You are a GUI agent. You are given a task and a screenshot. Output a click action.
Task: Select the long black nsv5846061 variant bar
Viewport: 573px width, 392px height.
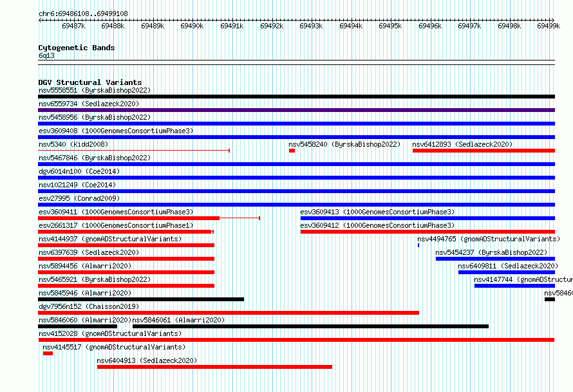(x=310, y=326)
